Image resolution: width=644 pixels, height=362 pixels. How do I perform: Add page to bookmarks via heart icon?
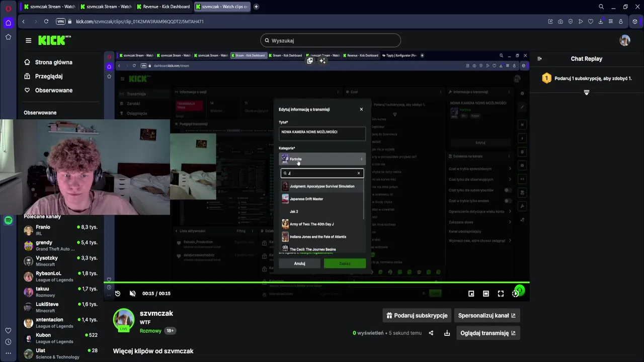click(591, 22)
